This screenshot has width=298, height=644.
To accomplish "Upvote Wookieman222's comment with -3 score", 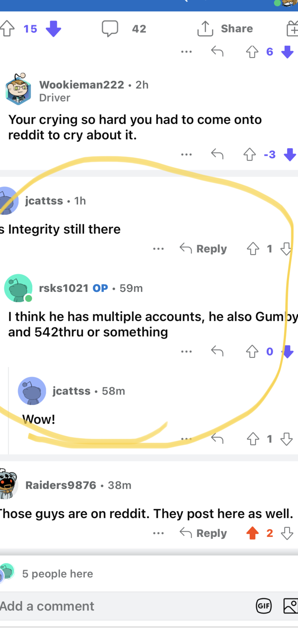I will point(250,155).
